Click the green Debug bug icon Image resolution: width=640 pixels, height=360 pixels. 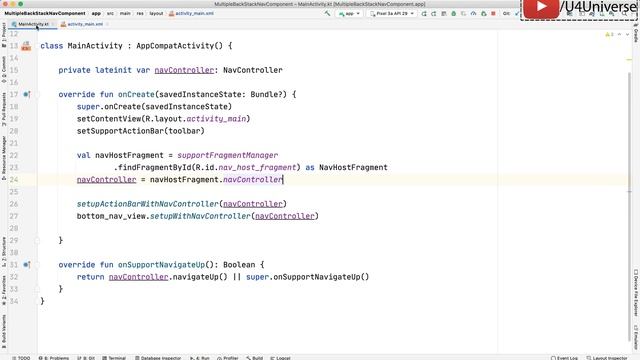(x=453, y=13)
